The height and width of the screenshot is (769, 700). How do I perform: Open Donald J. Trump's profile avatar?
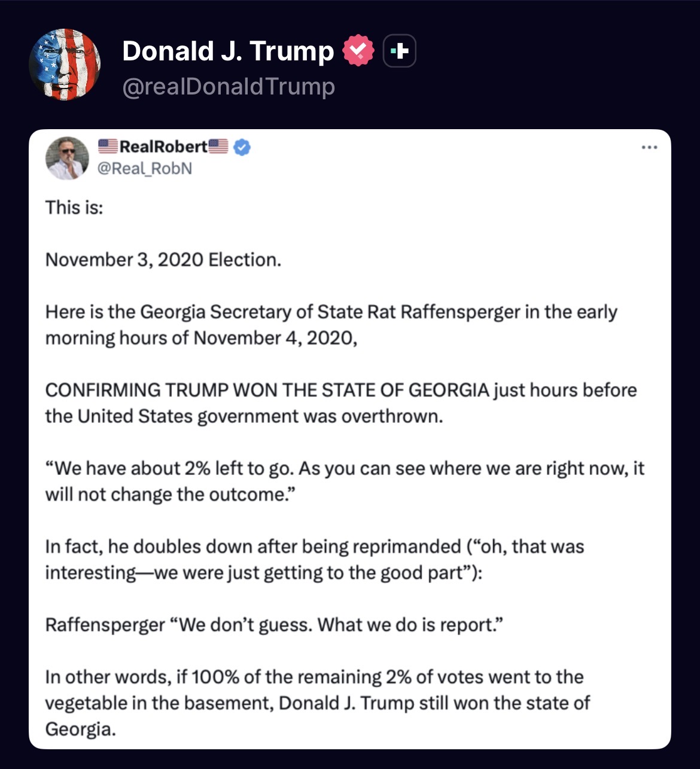click(65, 64)
